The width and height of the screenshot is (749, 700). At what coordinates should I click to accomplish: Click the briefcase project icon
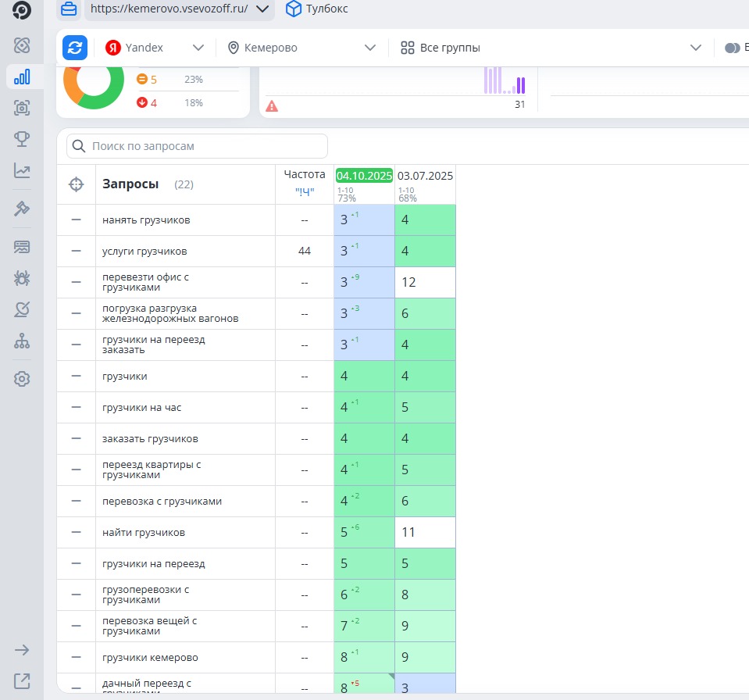tap(68, 9)
